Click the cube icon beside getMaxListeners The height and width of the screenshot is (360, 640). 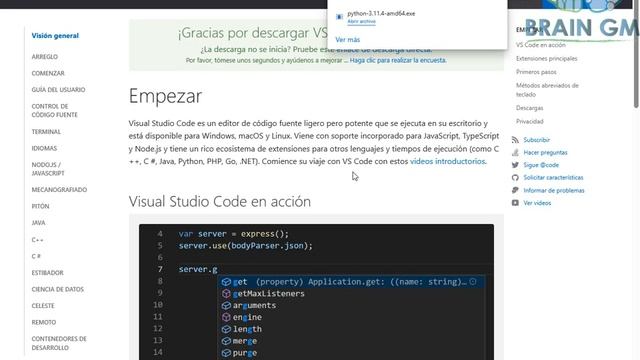[226, 293]
